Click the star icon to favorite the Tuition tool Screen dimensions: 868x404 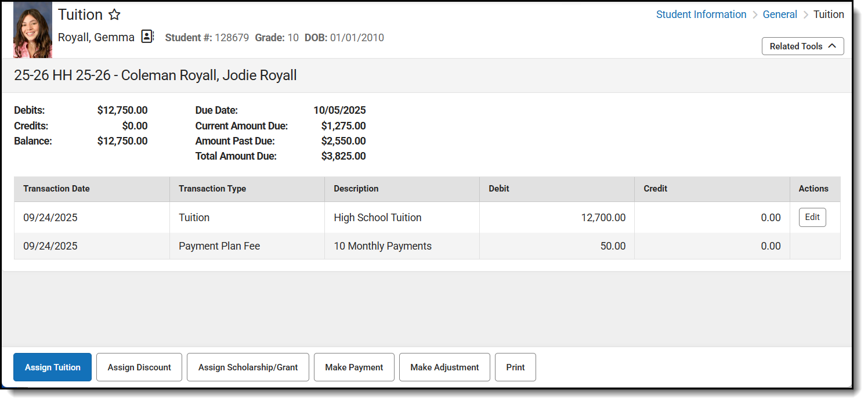pos(114,14)
